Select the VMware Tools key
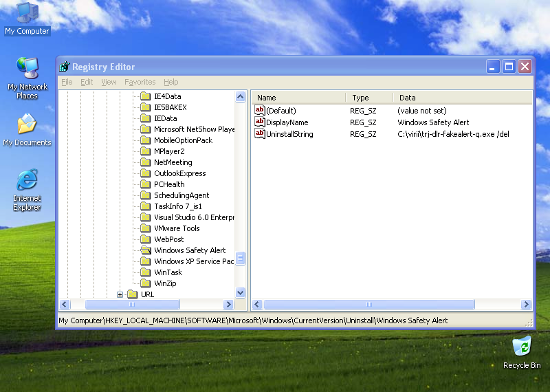This screenshot has height=392, width=550. pyautogui.click(x=177, y=228)
